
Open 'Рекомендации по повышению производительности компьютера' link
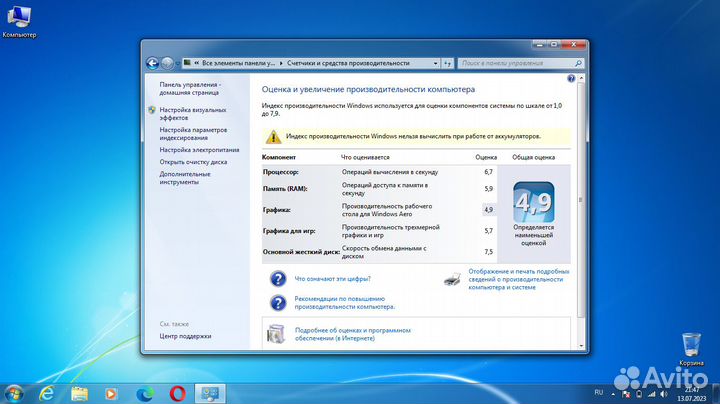(x=344, y=303)
